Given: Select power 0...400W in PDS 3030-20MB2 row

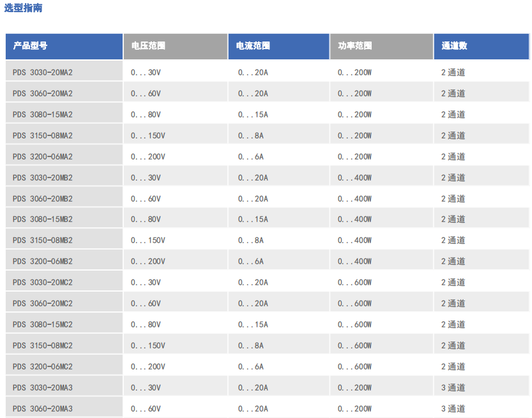Looking at the screenshot, I should point(354,177).
